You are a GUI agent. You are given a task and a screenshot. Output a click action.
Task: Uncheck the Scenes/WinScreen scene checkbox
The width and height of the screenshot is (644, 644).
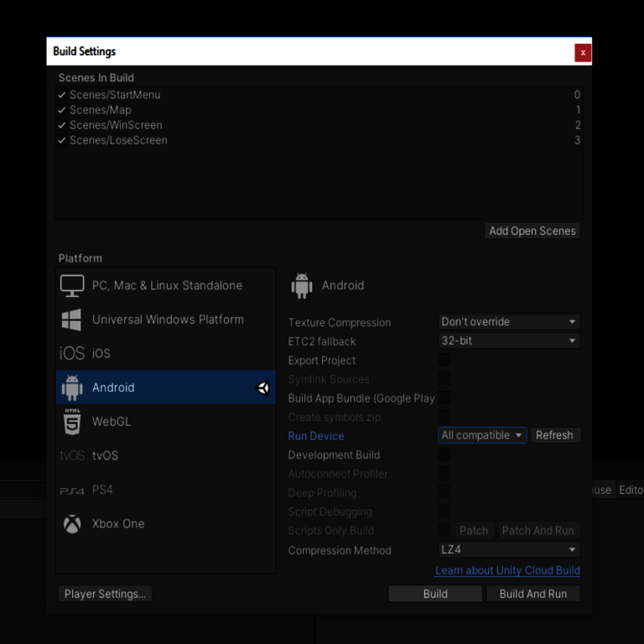62,125
